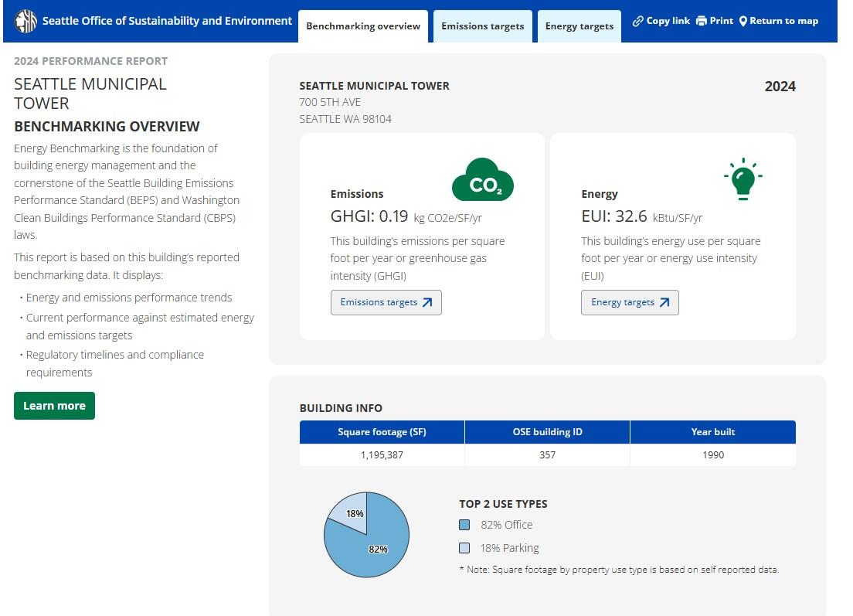The image size is (853, 616).
Task: Click the green CO2 cloud emissions icon
Action: pos(483,179)
